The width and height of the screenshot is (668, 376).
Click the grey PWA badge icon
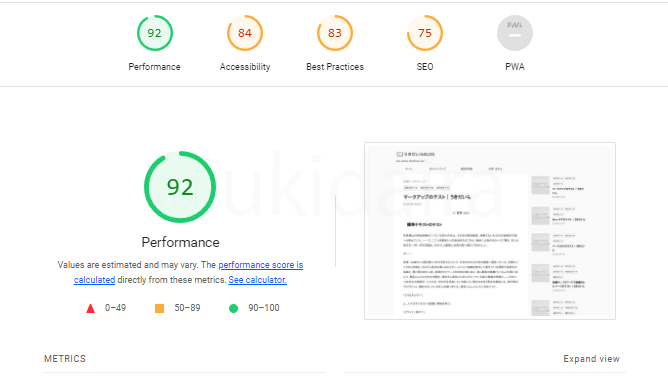coord(515,33)
